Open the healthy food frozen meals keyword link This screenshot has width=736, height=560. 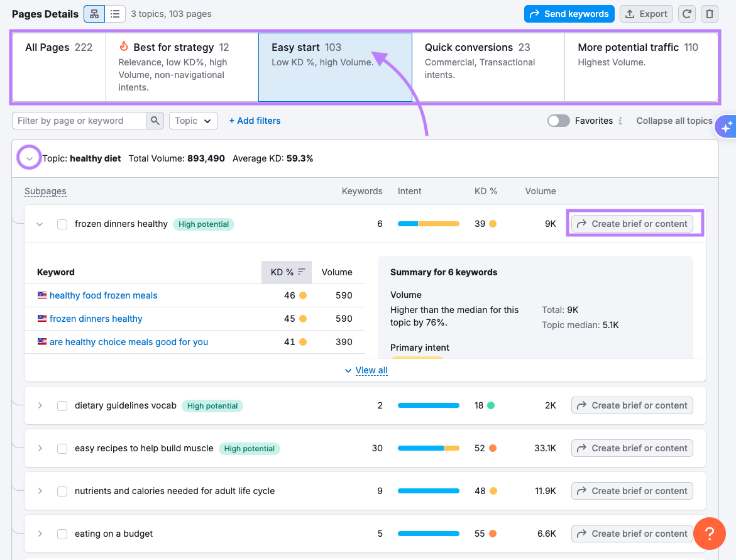102,295
